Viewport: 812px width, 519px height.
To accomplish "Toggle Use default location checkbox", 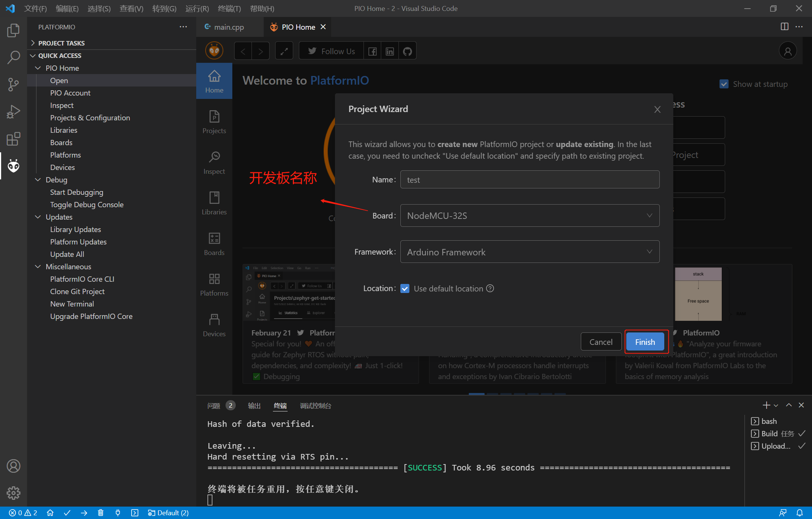I will [x=405, y=288].
